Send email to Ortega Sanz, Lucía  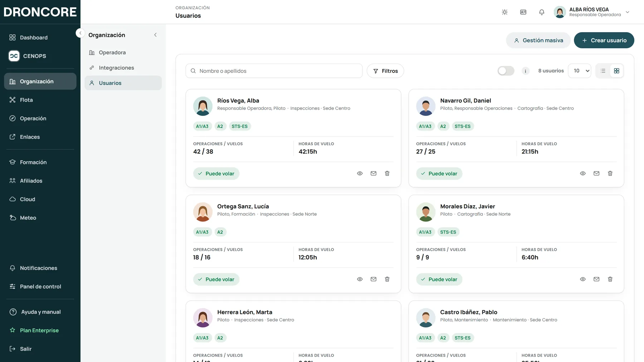click(x=374, y=279)
